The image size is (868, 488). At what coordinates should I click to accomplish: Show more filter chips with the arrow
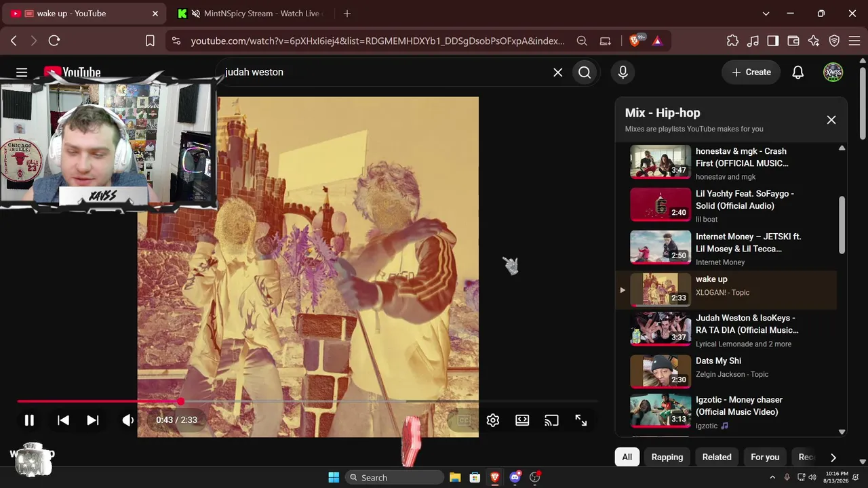833,457
